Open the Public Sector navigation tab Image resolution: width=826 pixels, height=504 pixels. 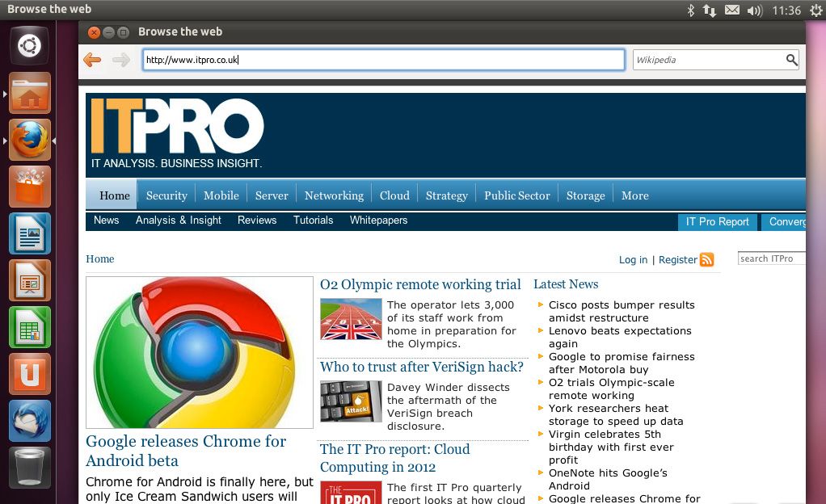(516, 195)
